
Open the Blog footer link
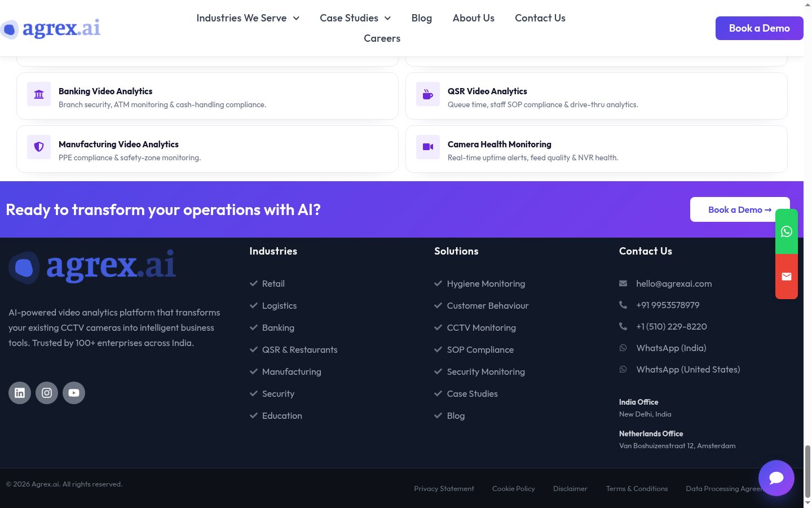tap(456, 416)
